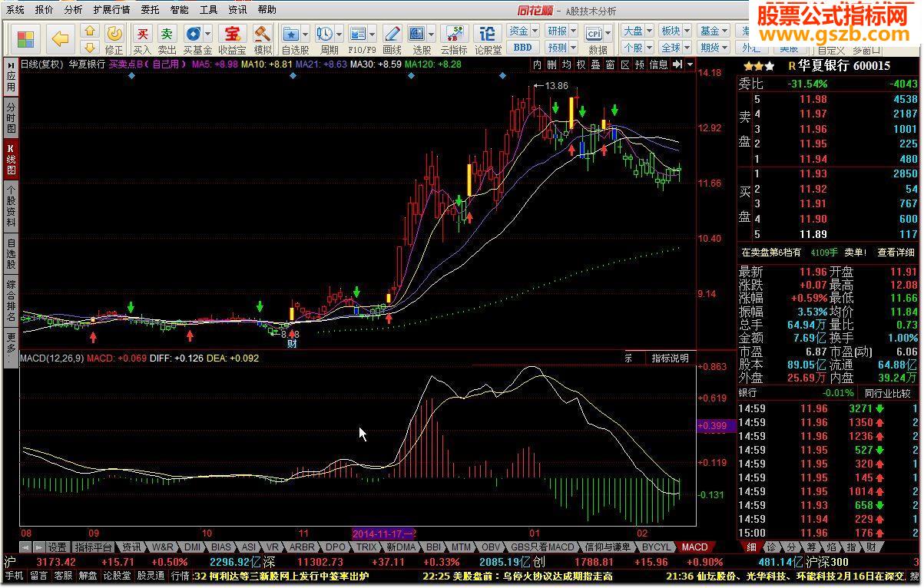The height and width of the screenshot is (588, 924).
Task: Go back with the yellow left arrow
Action: [60, 38]
